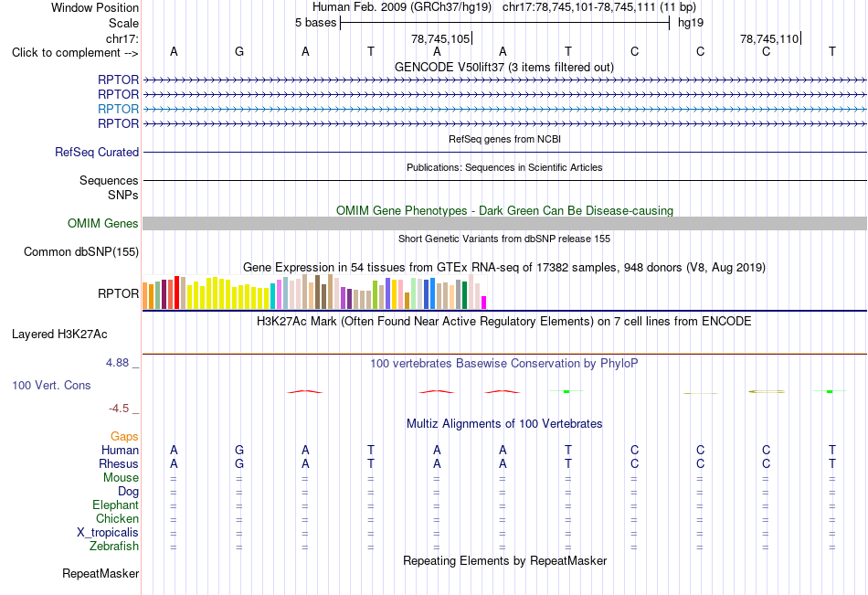Click 'Repeating Elements by RepeatMasker' title
868x595 pixels.
[x=505, y=560]
